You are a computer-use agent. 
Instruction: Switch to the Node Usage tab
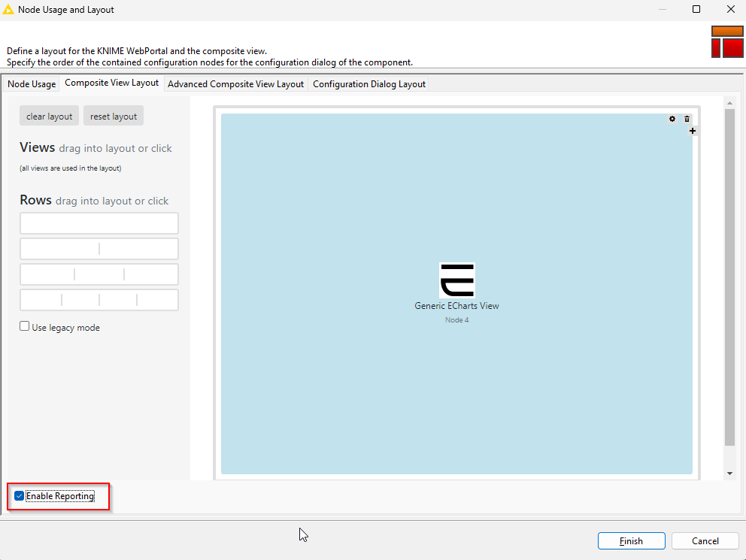pos(32,83)
